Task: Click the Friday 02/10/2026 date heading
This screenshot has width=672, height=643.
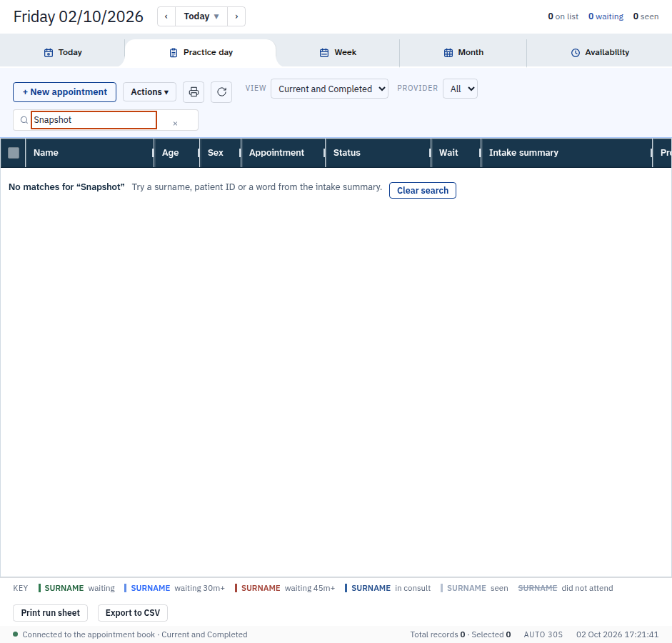Action: pyautogui.click(x=78, y=16)
